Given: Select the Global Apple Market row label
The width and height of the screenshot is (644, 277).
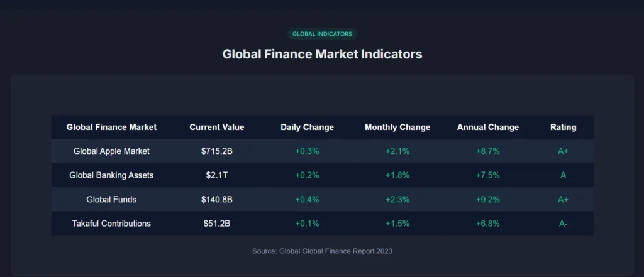Looking at the screenshot, I should pyautogui.click(x=111, y=151).
